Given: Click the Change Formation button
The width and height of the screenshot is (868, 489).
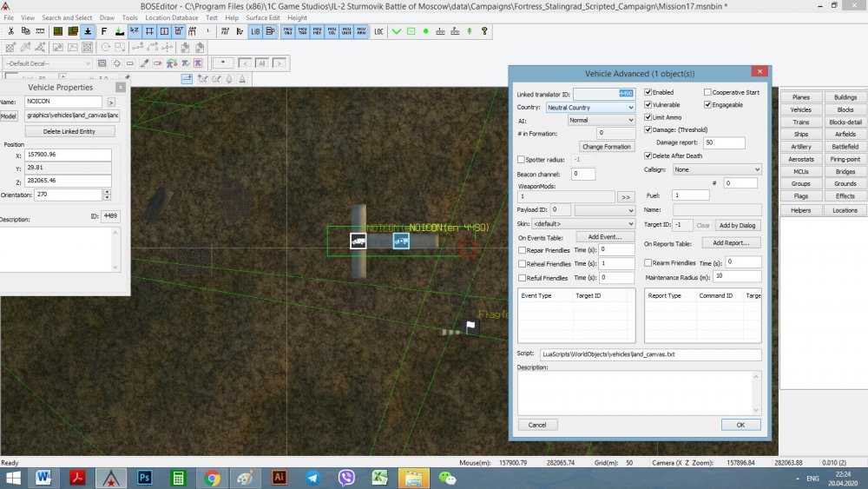Looking at the screenshot, I should pyautogui.click(x=607, y=147).
